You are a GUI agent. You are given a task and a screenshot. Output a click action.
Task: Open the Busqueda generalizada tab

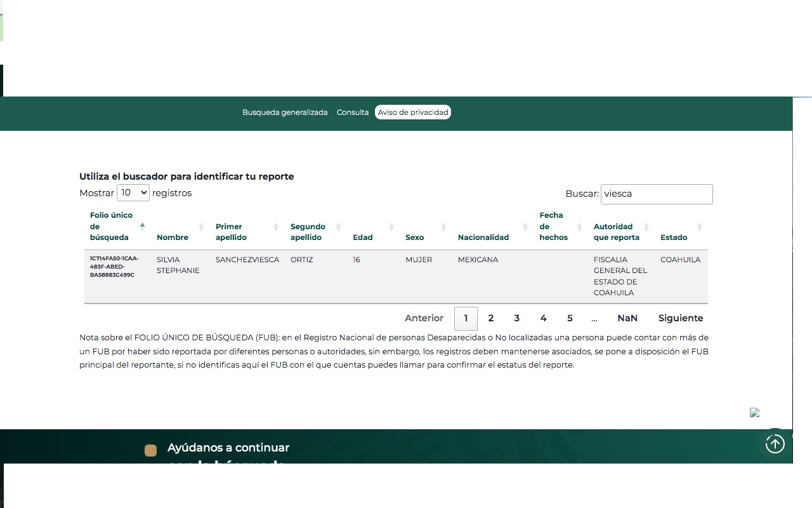point(285,112)
